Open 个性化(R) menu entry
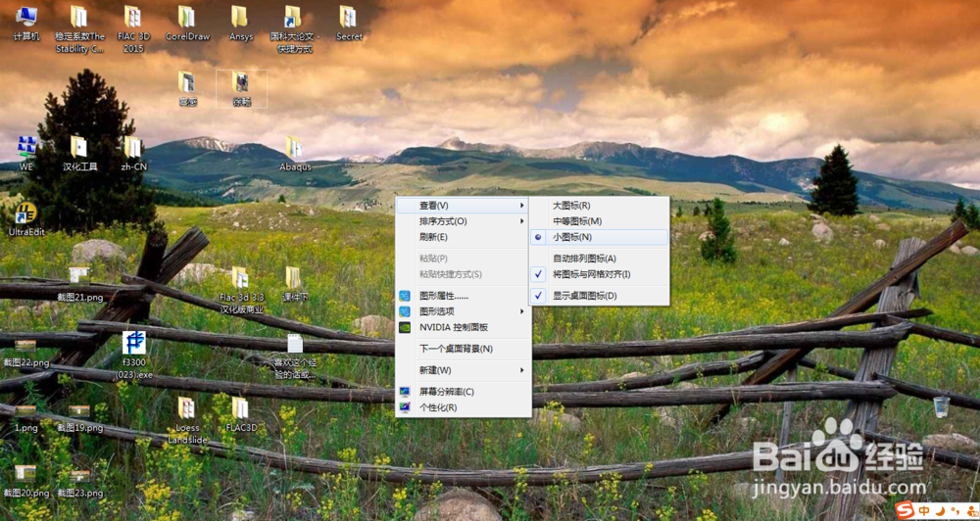 click(464, 407)
